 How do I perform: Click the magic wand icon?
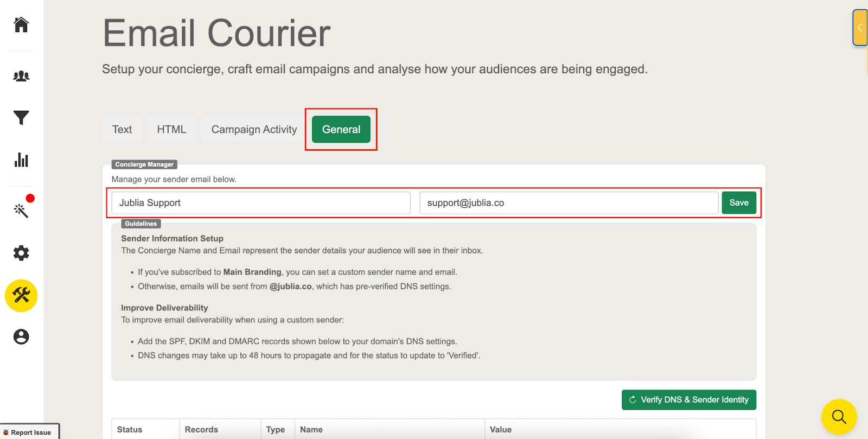tap(21, 210)
